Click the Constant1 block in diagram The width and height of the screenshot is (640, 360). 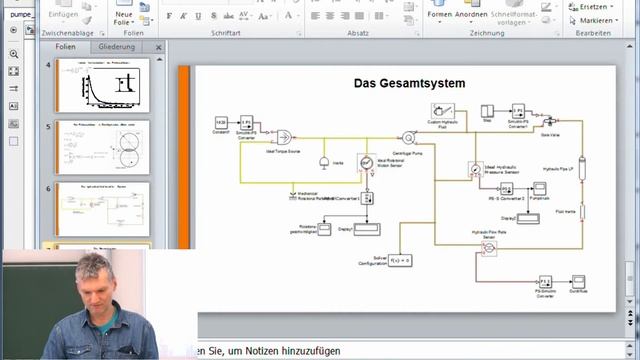pos(221,122)
